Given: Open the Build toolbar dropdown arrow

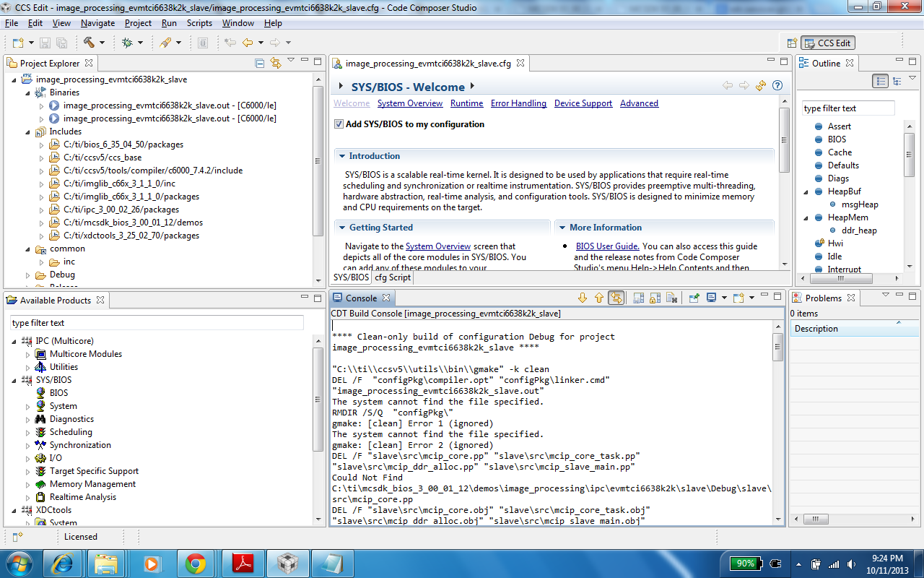Looking at the screenshot, I should pyautogui.click(x=102, y=43).
